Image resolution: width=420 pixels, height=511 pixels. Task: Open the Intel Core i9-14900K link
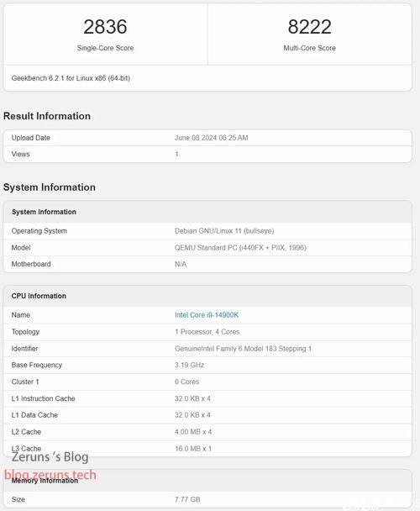(207, 315)
